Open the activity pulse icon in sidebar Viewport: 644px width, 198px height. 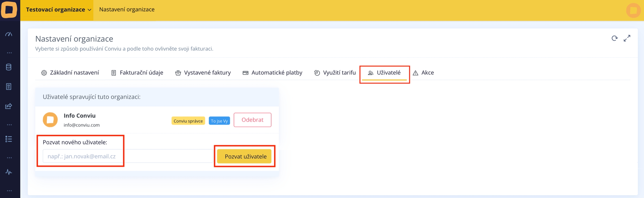tap(9, 172)
